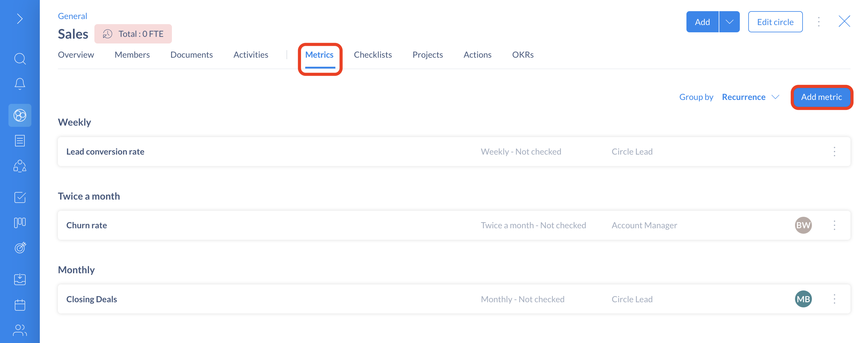The width and height of the screenshot is (868, 343).
Task: Click 'Weekly - Not checked' status text
Action: point(521,152)
